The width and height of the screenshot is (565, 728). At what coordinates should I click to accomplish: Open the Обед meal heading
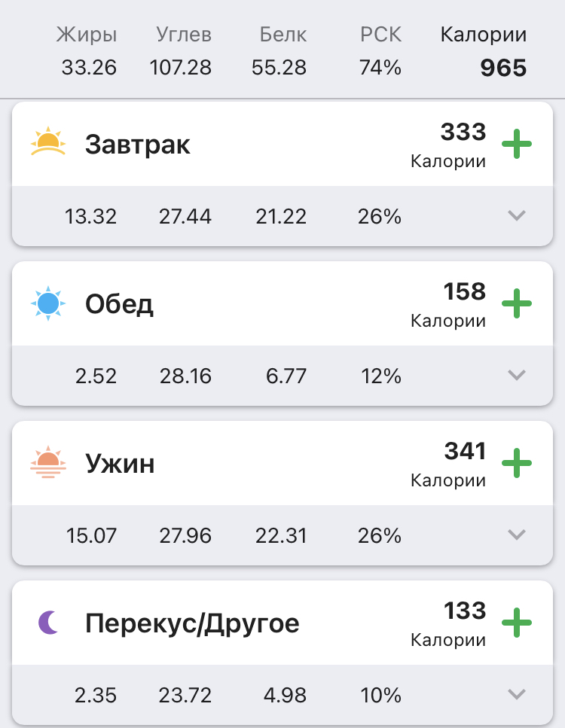(119, 303)
